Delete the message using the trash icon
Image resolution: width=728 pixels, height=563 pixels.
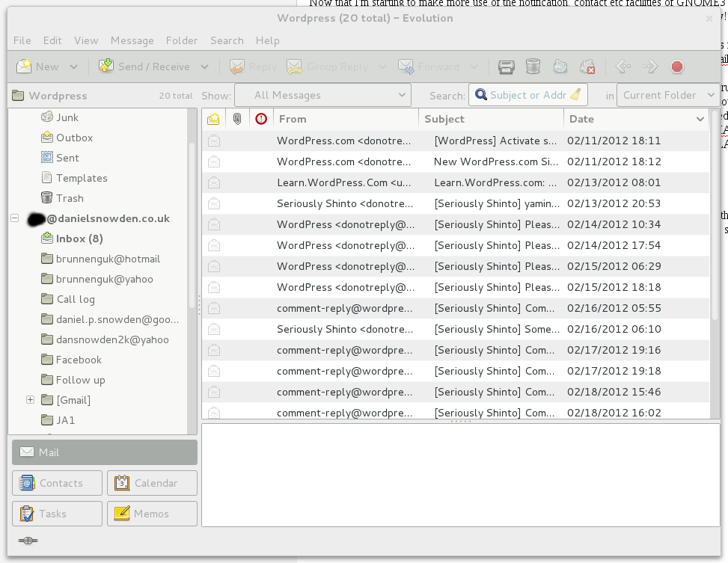click(533, 67)
